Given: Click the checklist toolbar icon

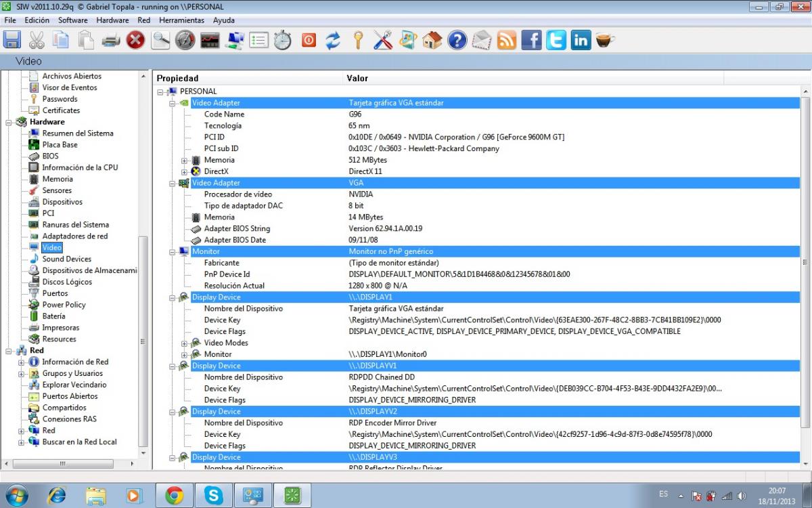Looking at the screenshot, I should click(x=259, y=40).
